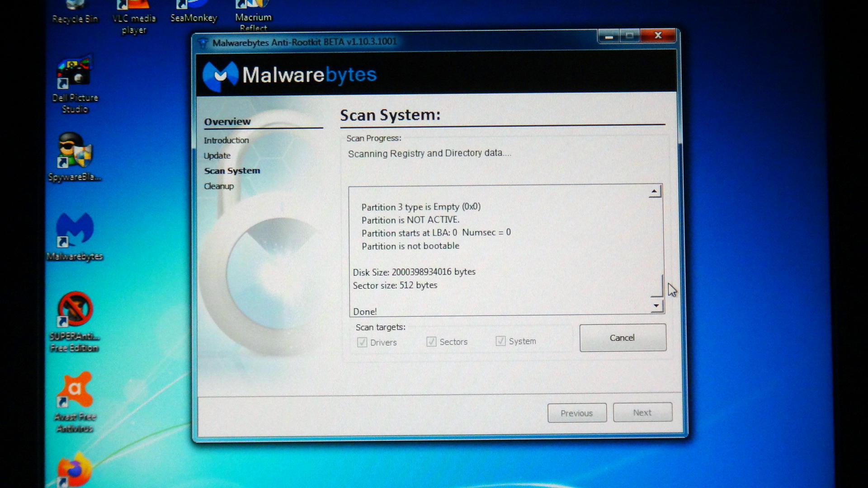The width and height of the screenshot is (868, 488).
Task: Click the Anti-Rootkit title bar icon
Action: [203, 43]
